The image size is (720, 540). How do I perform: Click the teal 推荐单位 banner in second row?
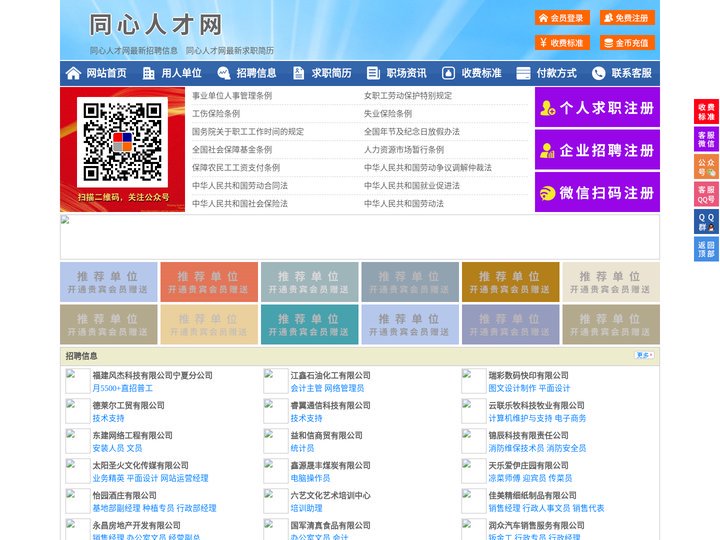(x=309, y=324)
